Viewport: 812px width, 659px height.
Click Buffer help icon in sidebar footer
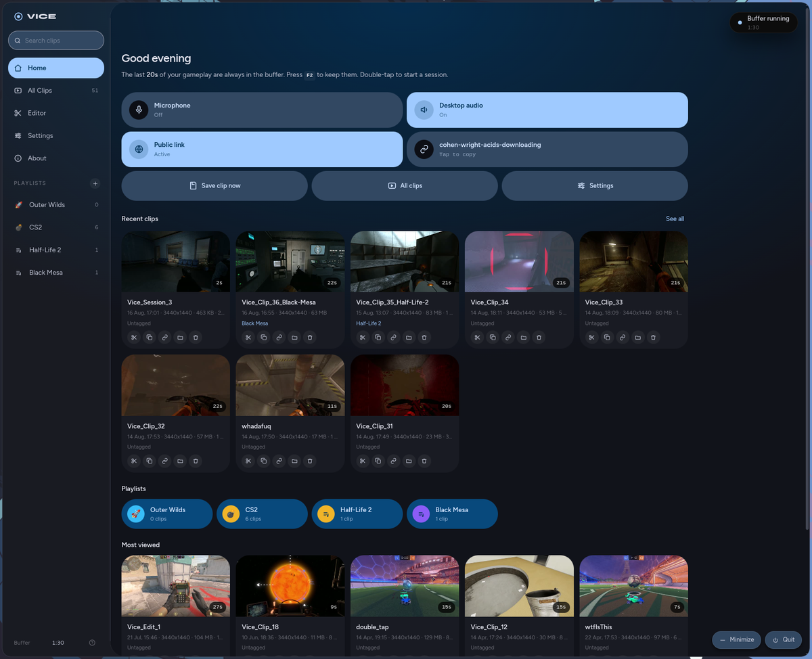[x=92, y=643]
